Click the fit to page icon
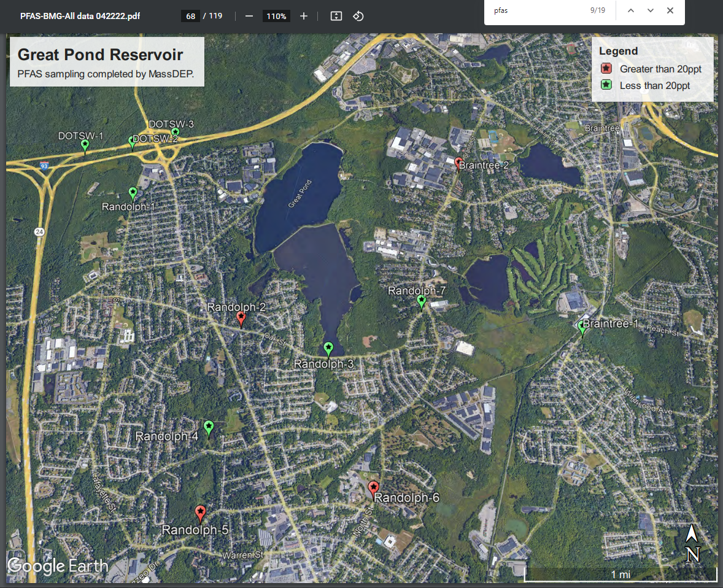723x588 pixels. 336,16
